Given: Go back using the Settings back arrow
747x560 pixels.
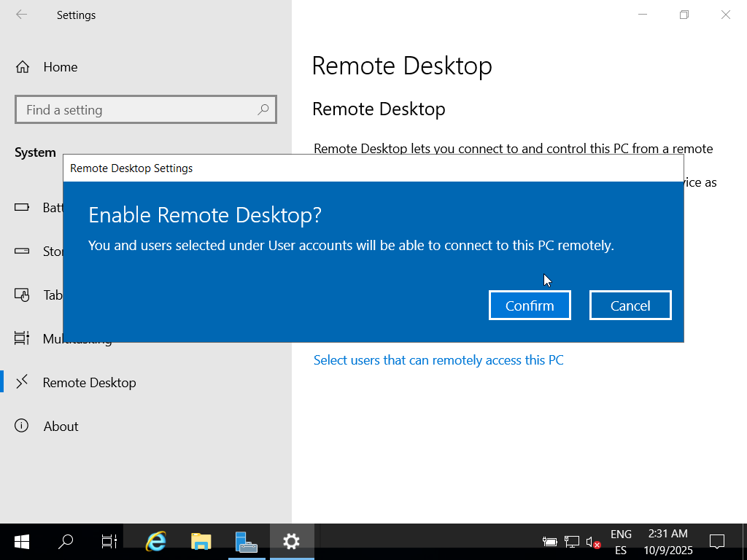Looking at the screenshot, I should coord(22,15).
